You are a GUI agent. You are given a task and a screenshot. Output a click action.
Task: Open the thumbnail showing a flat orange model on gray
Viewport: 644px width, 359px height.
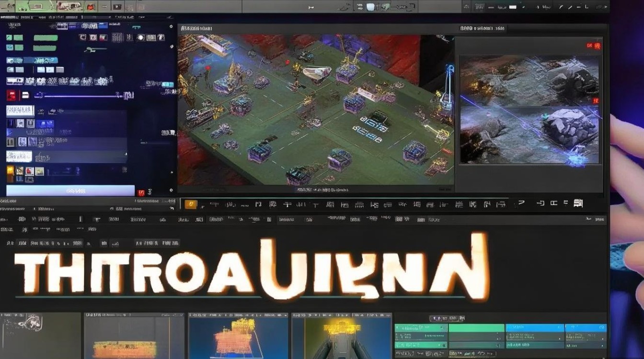[134, 336]
